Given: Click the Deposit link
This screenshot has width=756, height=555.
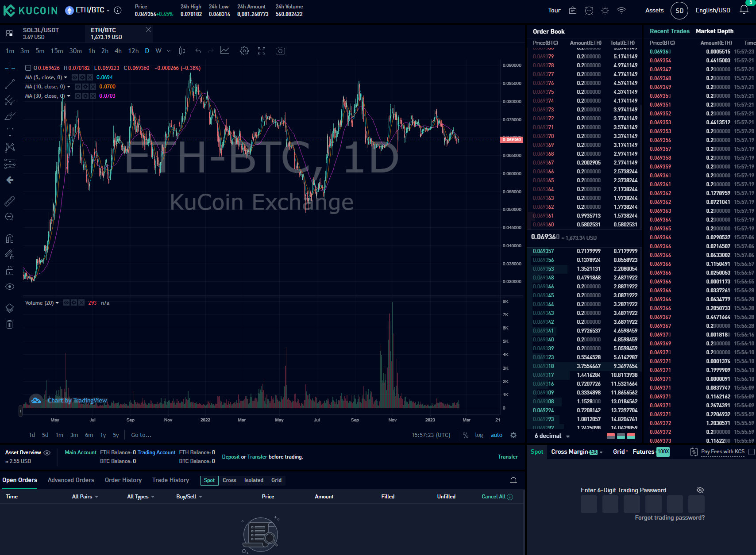Looking at the screenshot, I should coord(231,457).
